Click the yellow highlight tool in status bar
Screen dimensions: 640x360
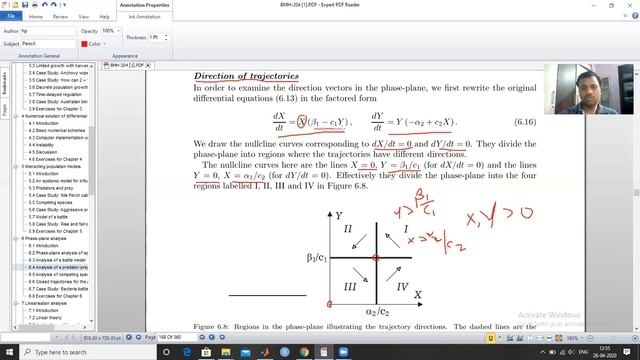[x=490, y=338]
